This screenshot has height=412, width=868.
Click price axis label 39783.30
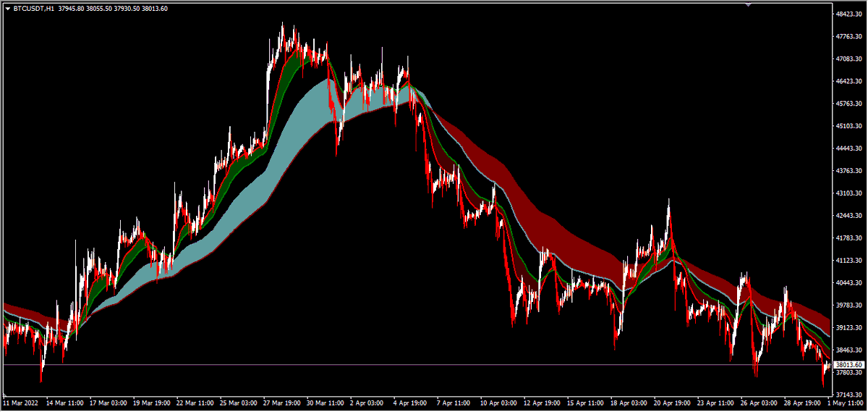pyautogui.click(x=848, y=306)
